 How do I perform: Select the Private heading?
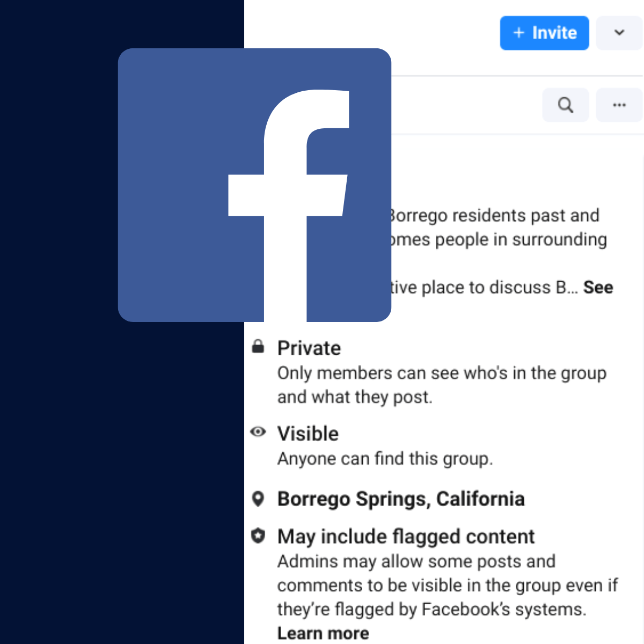coord(309,348)
